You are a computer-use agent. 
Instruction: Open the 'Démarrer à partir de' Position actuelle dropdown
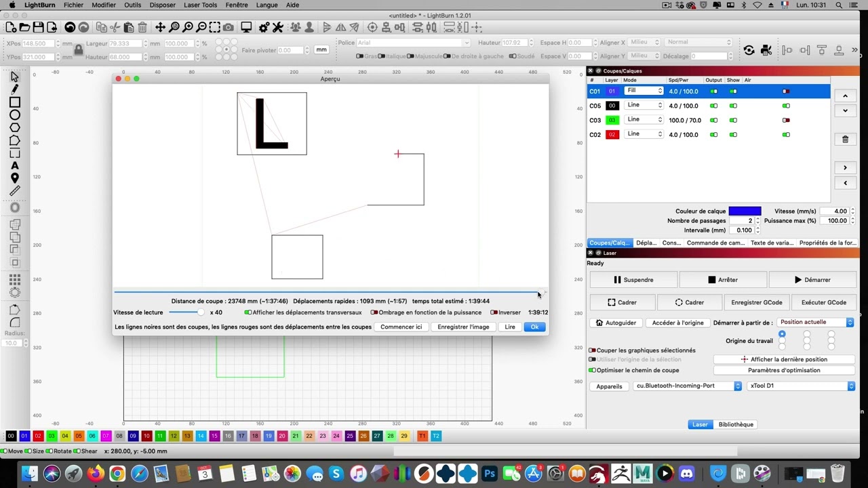pyautogui.click(x=815, y=323)
